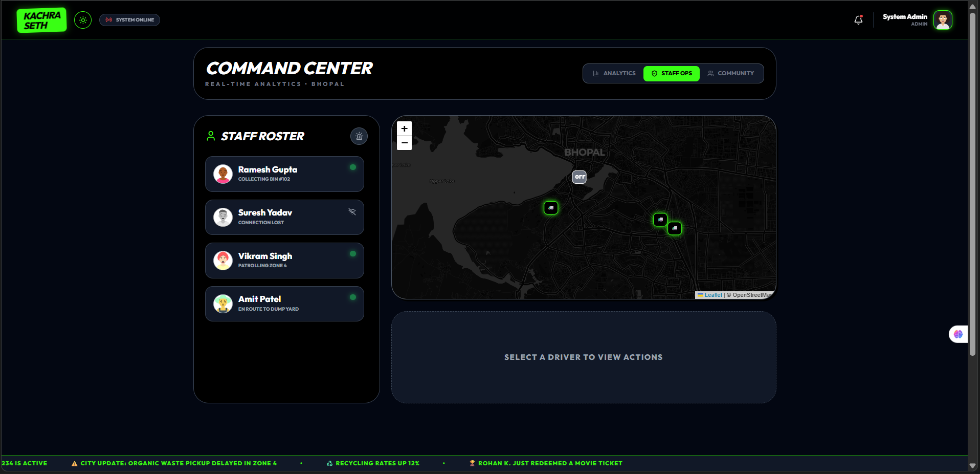
Task: Toggle the light theme sun icon
Action: [x=83, y=20]
